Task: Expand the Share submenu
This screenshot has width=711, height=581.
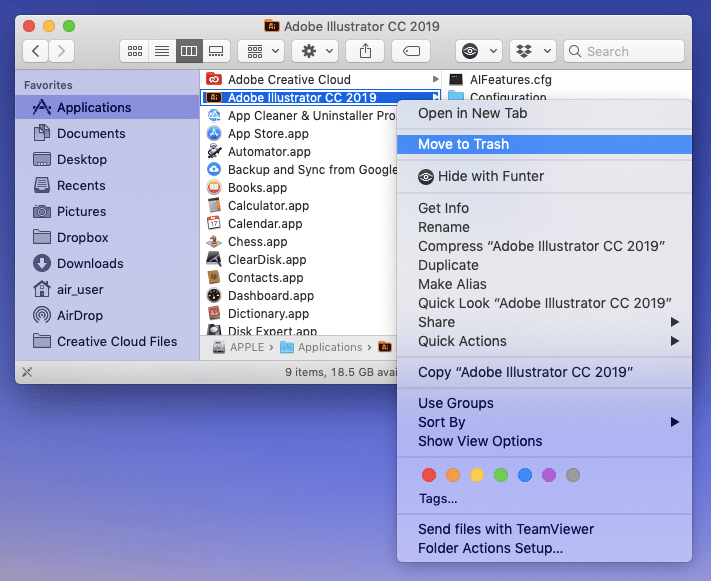Action: [x=544, y=322]
